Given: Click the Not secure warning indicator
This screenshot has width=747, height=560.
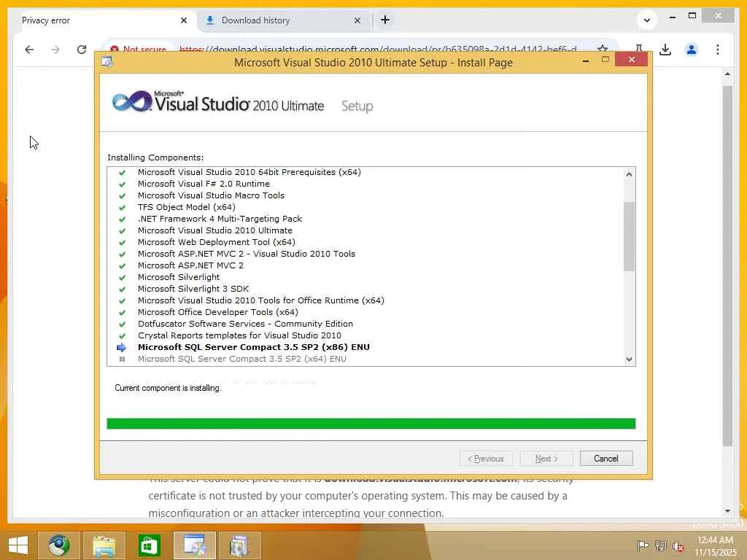Looking at the screenshot, I should 138,49.
